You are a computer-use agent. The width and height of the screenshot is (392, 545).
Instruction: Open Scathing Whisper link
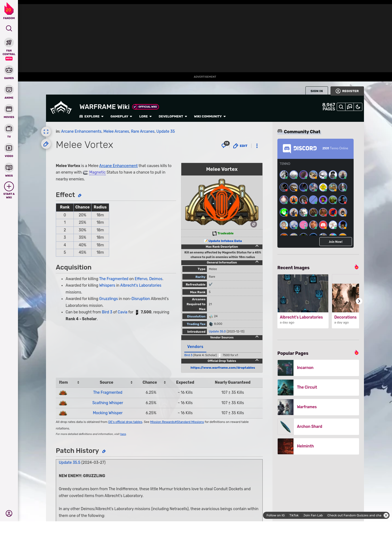point(108,403)
